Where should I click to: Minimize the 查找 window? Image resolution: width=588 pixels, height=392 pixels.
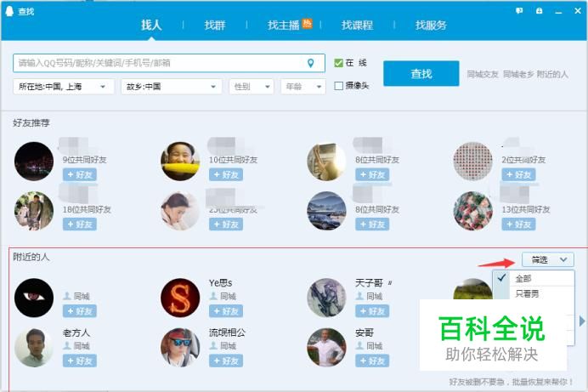pyautogui.click(x=558, y=11)
